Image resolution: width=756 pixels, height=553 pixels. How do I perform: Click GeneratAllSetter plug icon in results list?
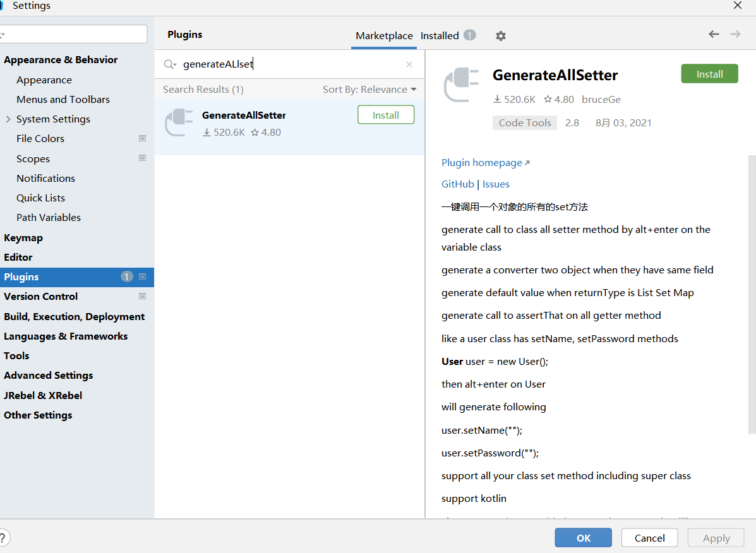click(178, 122)
